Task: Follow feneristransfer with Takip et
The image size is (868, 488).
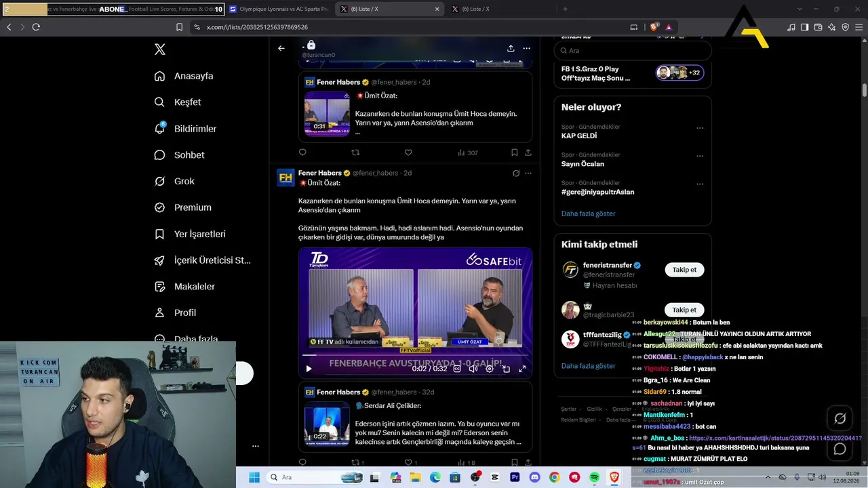Action: [684, 270]
